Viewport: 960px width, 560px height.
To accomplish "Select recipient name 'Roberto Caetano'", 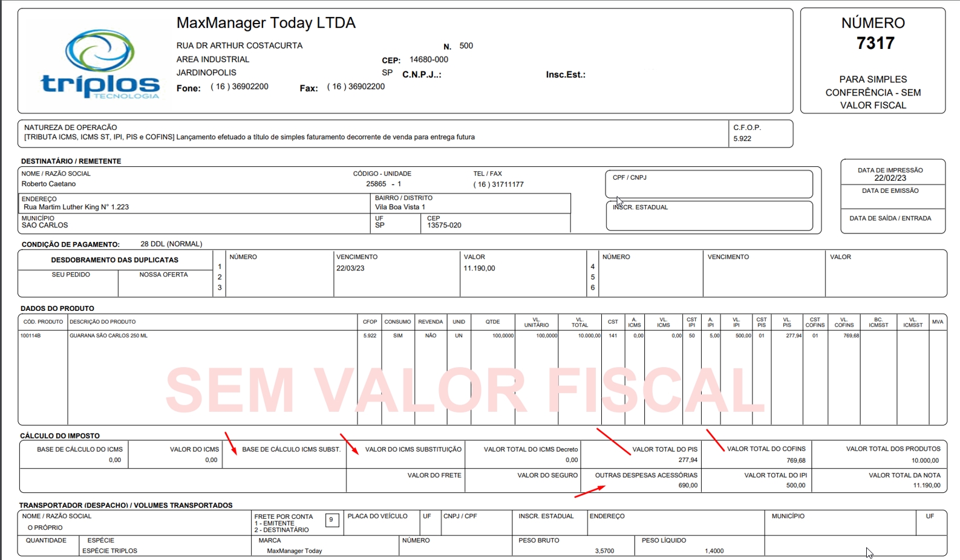I will (48, 184).
